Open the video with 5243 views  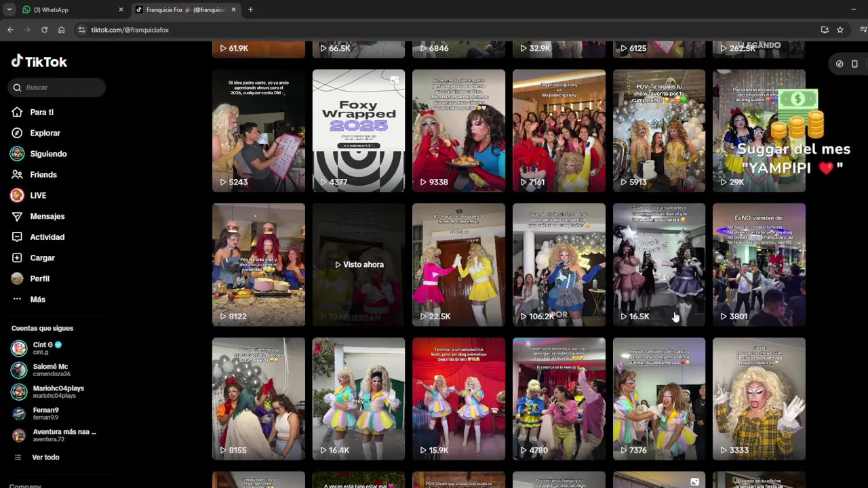pos(258,130)
